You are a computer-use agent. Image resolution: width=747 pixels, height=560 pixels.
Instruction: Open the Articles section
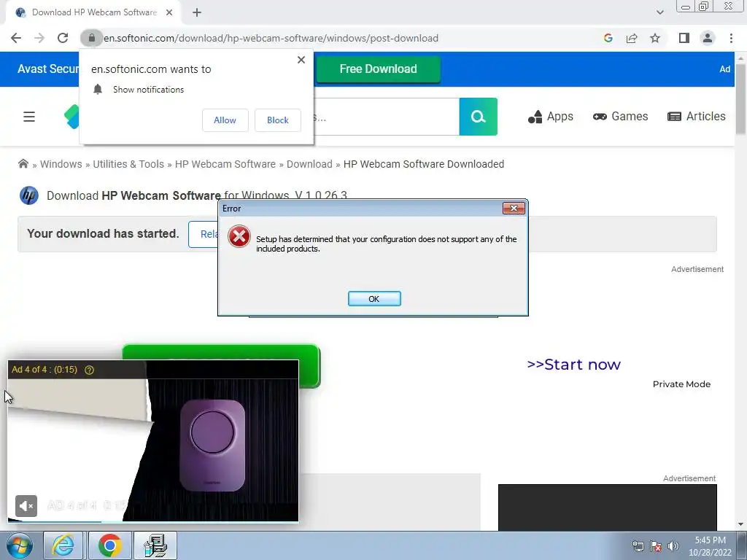[697, 117]
